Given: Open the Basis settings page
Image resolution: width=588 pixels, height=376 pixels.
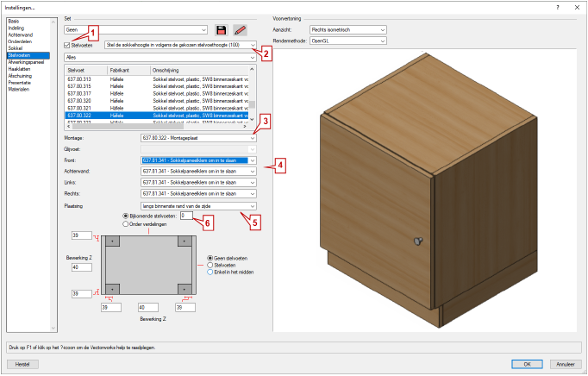Looking at the screenshot, I should pos(14,22).
